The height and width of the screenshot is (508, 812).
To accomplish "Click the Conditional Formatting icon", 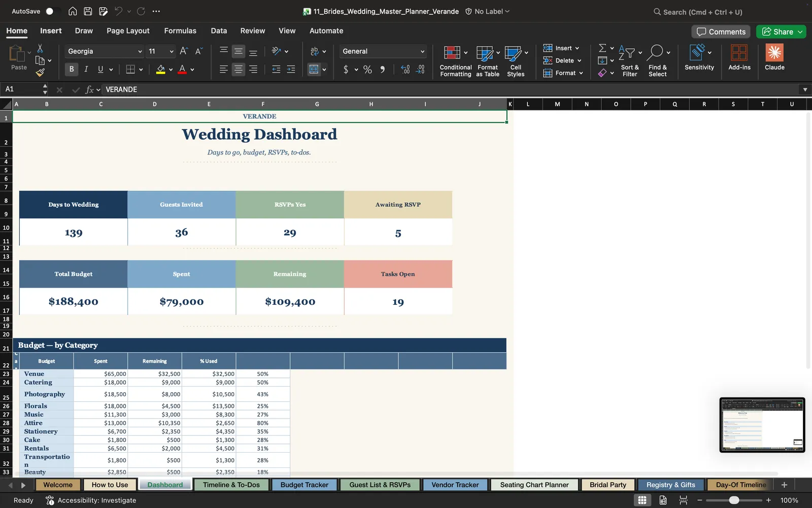I will click(452, 52).
